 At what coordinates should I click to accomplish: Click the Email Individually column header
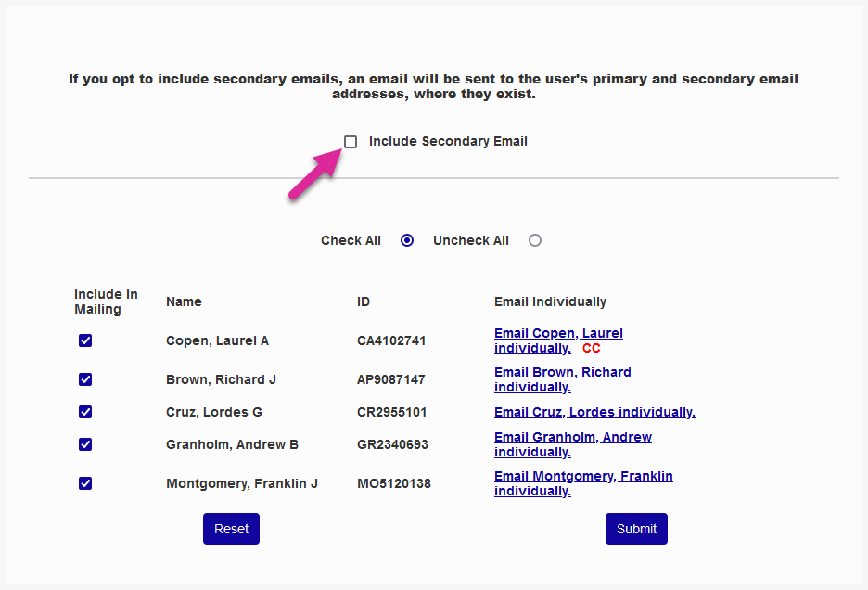[550, 301]
